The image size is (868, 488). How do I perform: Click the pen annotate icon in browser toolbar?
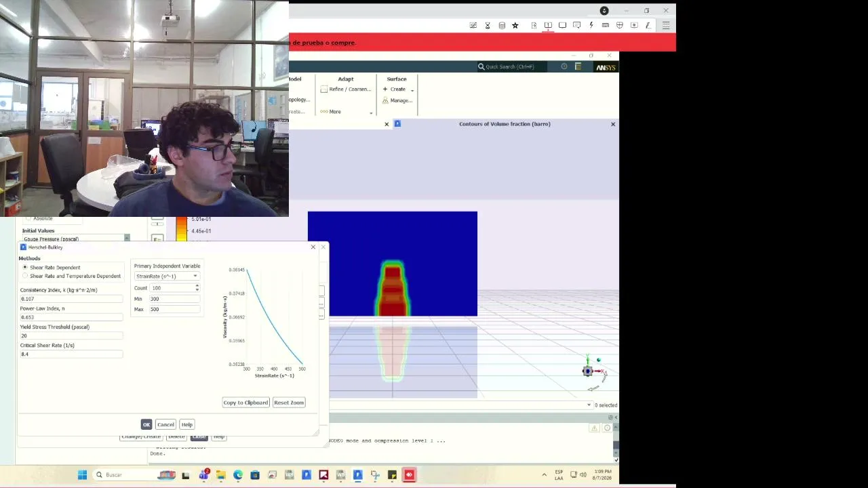click(648, 26)
